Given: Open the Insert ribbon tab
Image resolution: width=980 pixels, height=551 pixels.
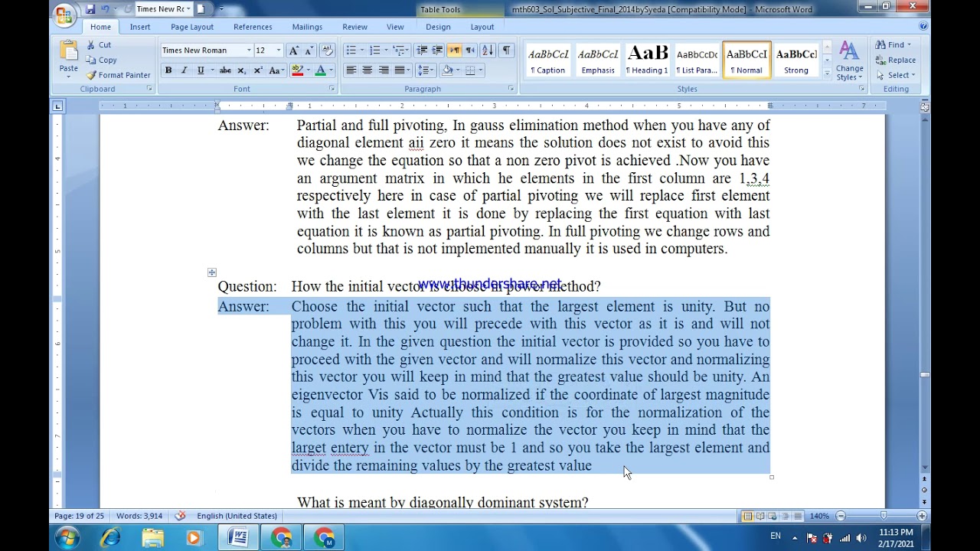Looking at the screenshot, I should click(x=140, y=27).
